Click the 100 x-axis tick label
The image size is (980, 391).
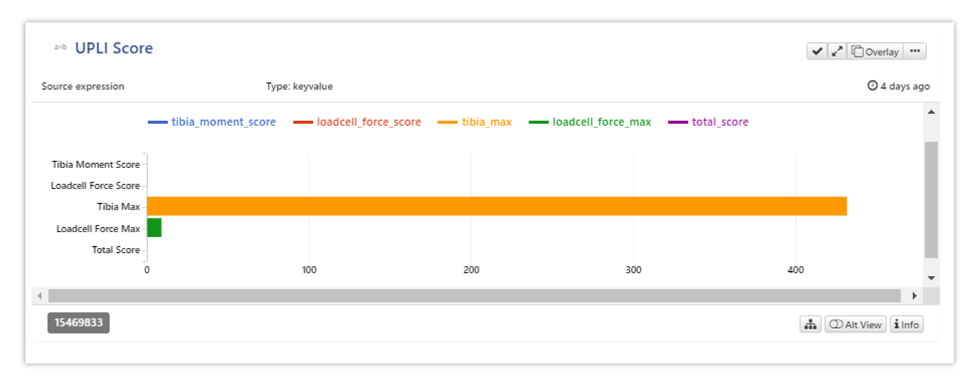tap(309, 270)
